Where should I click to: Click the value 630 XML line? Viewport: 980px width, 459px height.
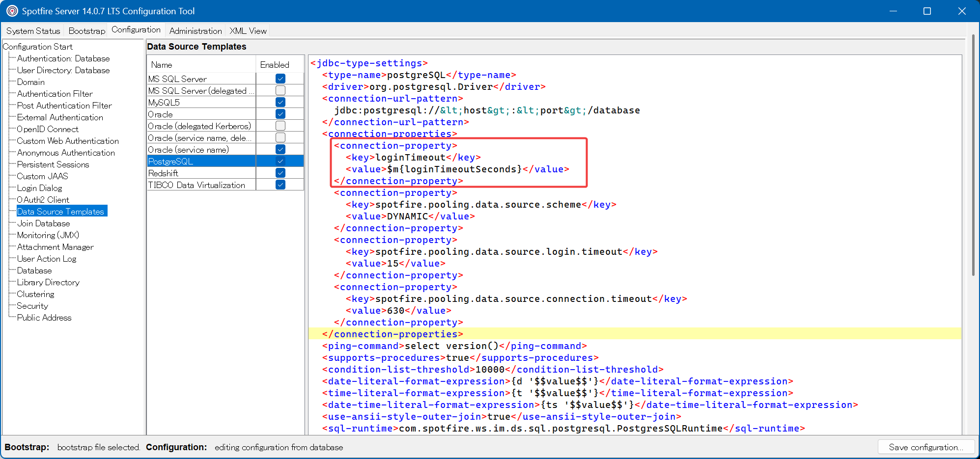(x=398, y=310)
